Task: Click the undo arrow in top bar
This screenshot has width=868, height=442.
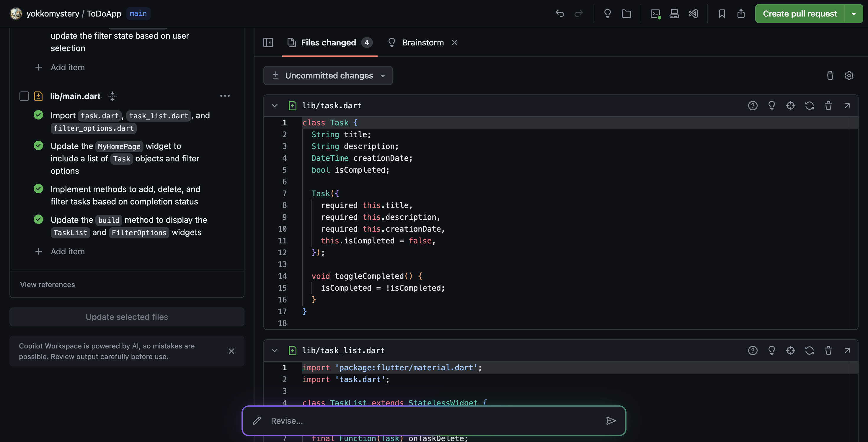Action: pyautogui.click(x=560, y=14)
